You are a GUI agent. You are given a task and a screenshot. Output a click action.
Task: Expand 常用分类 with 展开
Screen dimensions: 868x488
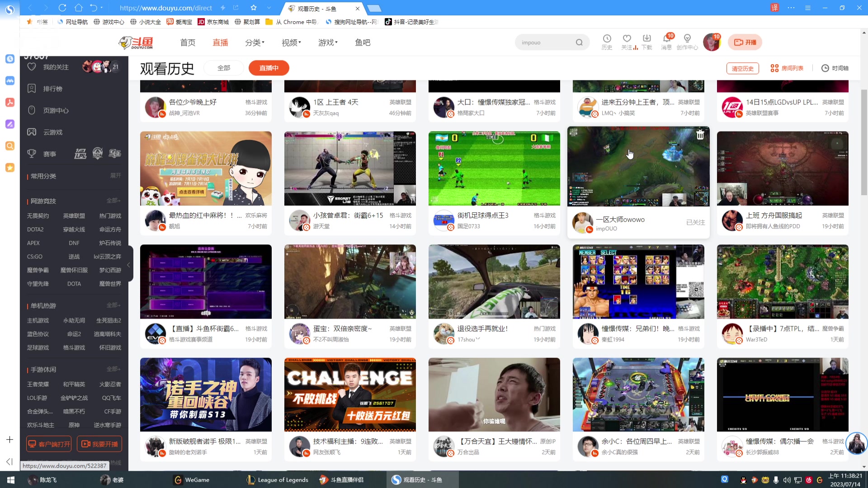click(116, 175)
